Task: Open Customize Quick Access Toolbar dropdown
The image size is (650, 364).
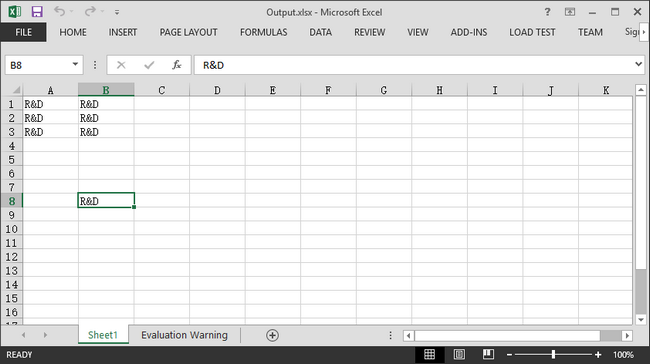Action: point(117,12)
